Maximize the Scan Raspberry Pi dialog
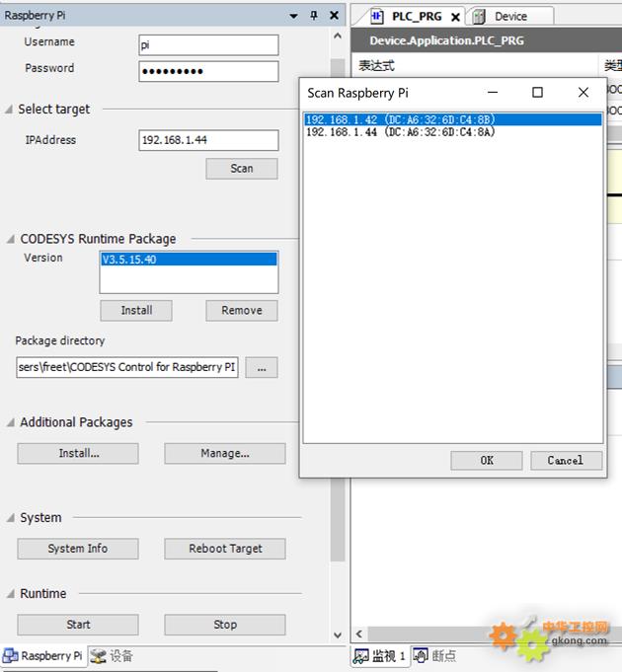622x672 pixels. pyautogui.click(x=537, y=93)
